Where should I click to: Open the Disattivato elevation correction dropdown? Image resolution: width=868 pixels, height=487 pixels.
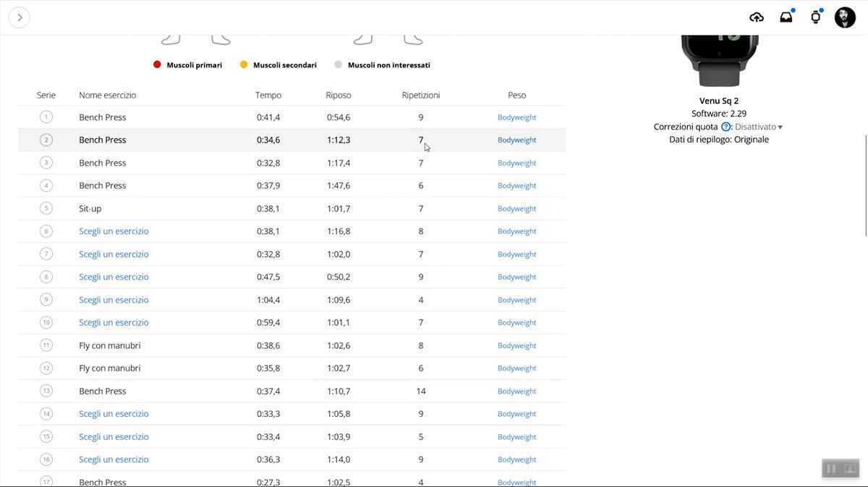point(759,127)
